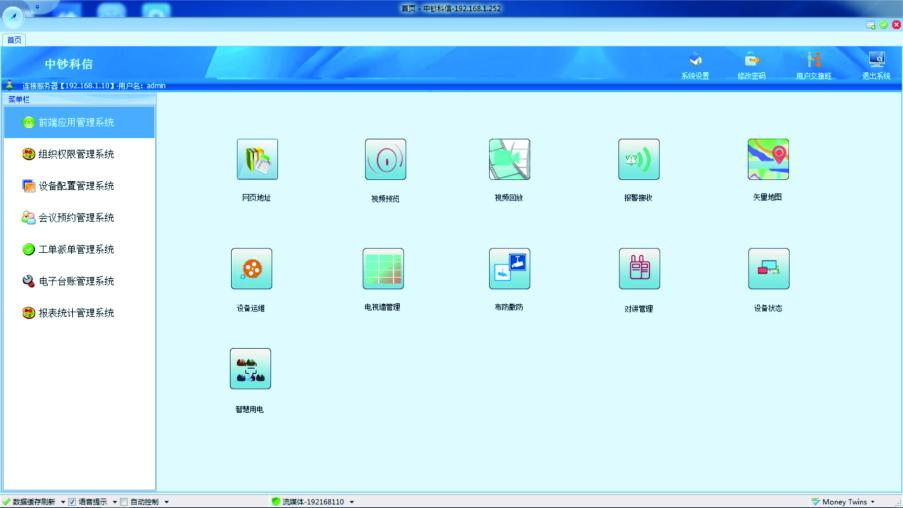
Task: Open the 电视墙管理 TV wall management icon
Action: [x=383, y=269]
